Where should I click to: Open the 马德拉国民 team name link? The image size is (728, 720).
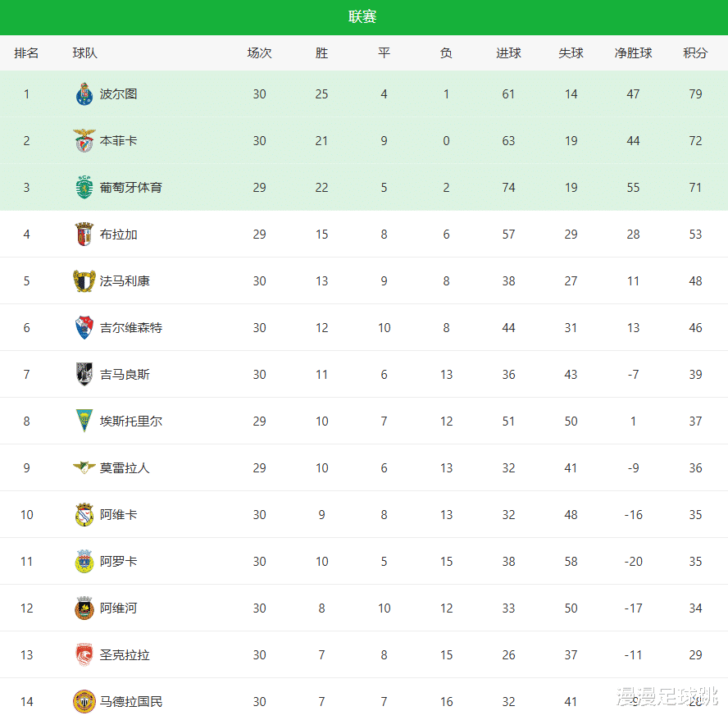click(x=131, y=702)
